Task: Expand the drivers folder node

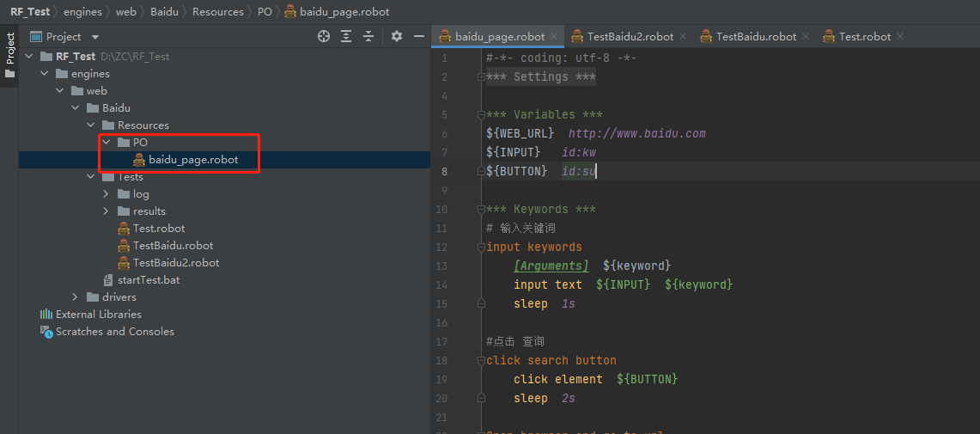Action: (x=75, y=297)
